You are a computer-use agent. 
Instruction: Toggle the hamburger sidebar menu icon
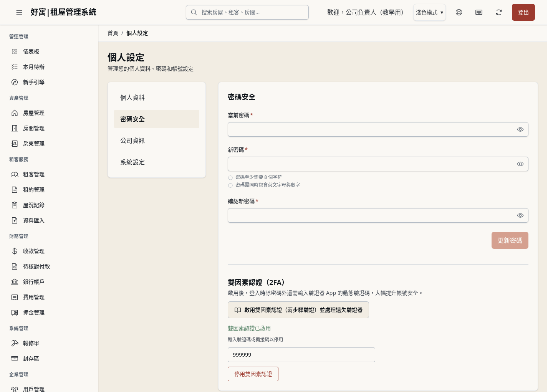pos(19,12)
